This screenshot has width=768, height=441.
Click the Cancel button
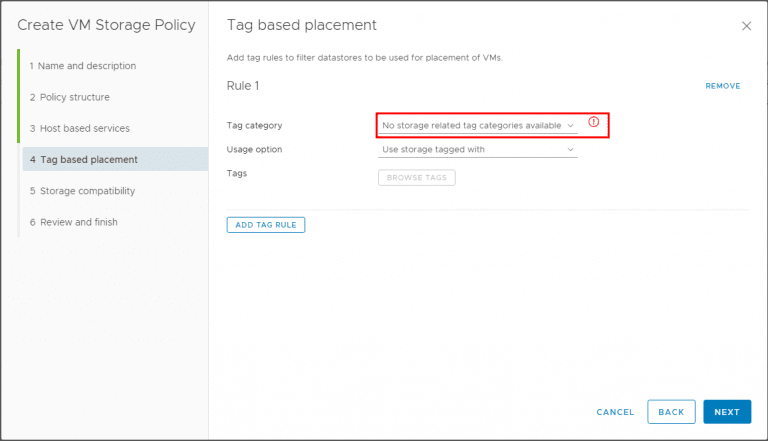pos(615,412)
